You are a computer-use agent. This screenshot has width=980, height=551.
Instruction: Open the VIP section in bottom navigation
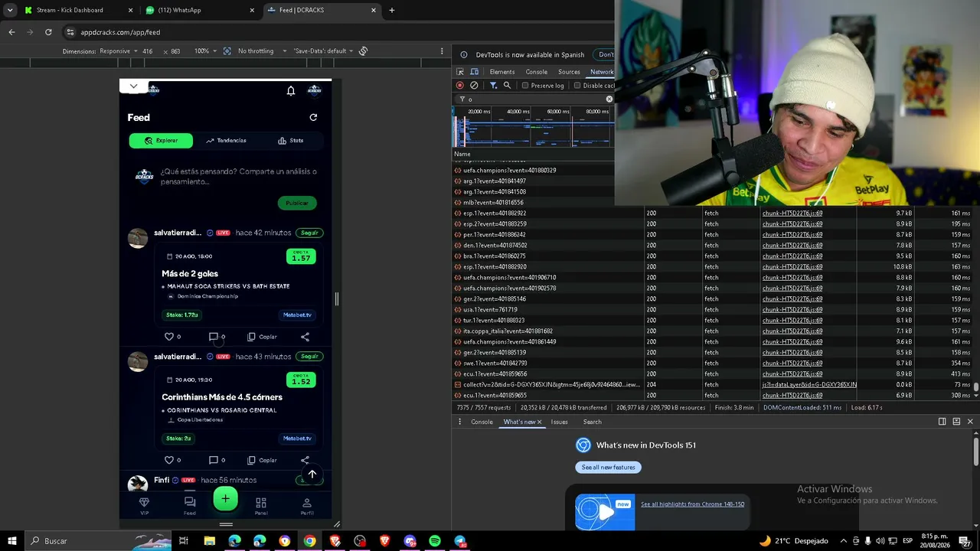[x=144, y=506]
